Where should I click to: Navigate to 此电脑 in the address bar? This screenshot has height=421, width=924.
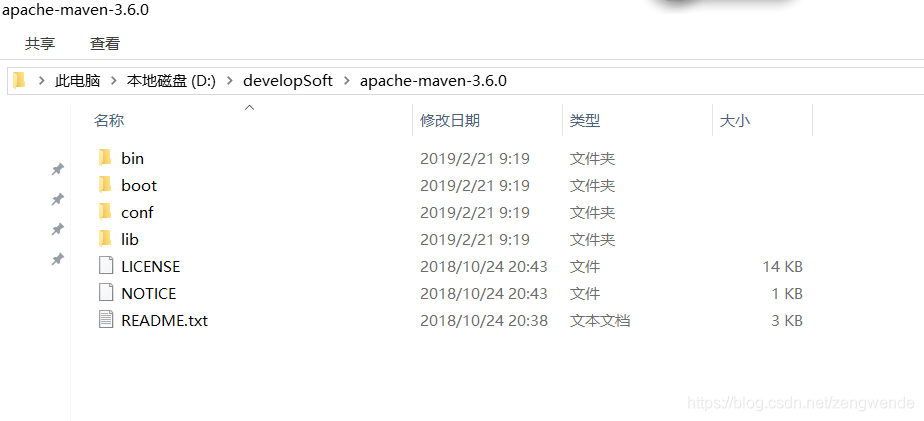[78, 81]
